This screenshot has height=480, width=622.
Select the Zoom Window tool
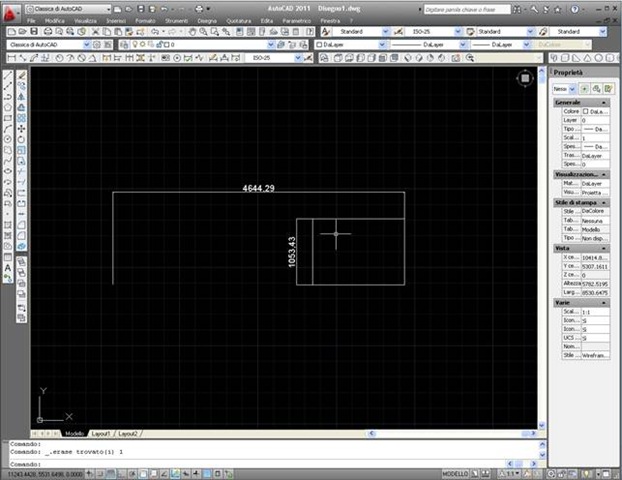pos(215,31)
